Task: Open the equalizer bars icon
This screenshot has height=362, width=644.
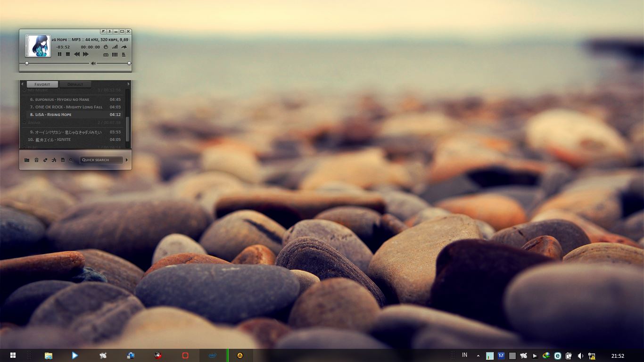Action: tap(115, 55)
